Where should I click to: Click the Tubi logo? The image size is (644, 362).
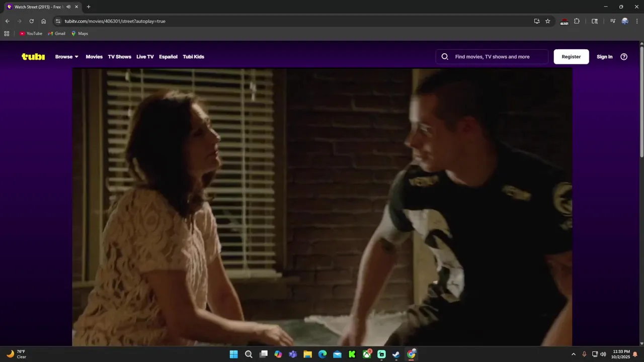(33, 57)
